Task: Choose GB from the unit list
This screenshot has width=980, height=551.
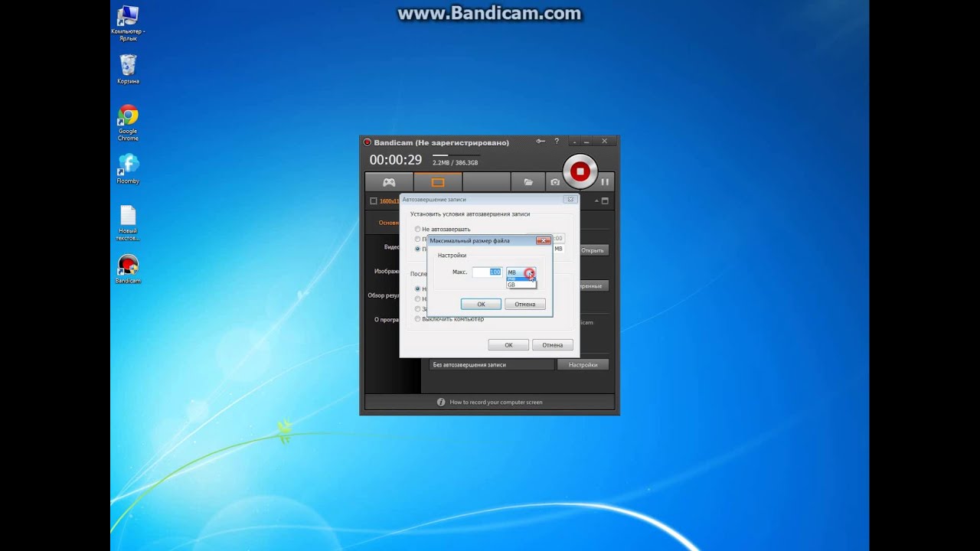Action: click(521, 285)
